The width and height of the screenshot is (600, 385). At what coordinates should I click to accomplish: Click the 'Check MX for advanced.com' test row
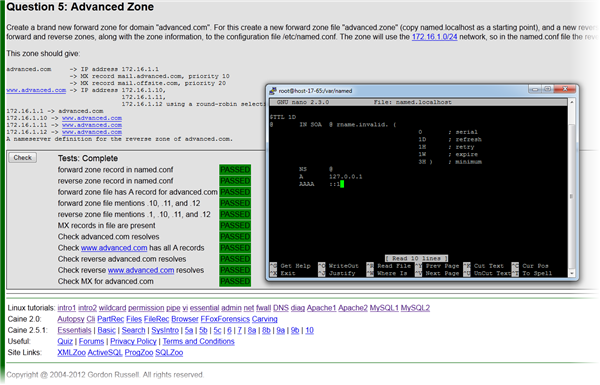154,282
